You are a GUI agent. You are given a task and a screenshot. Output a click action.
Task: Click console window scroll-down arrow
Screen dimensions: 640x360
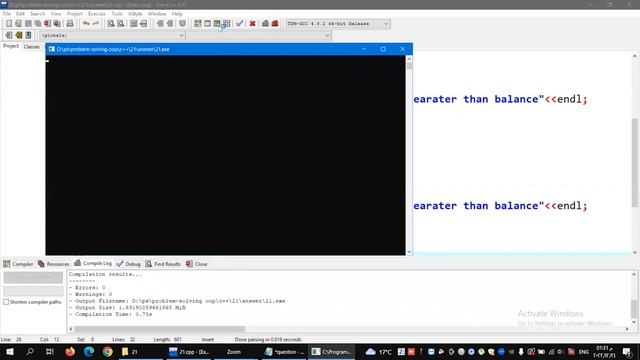coord(409,252)
